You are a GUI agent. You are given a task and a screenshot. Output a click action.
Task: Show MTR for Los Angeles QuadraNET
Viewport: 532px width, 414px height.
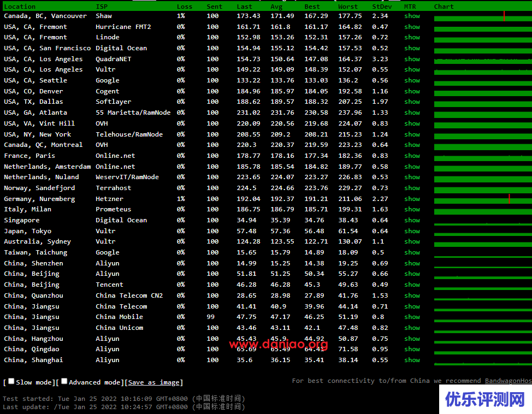[x=412, y=59]
